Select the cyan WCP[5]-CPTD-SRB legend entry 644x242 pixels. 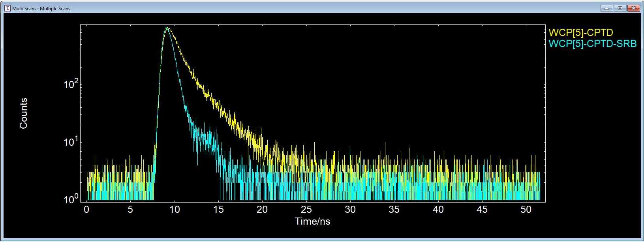coord(592,44)
